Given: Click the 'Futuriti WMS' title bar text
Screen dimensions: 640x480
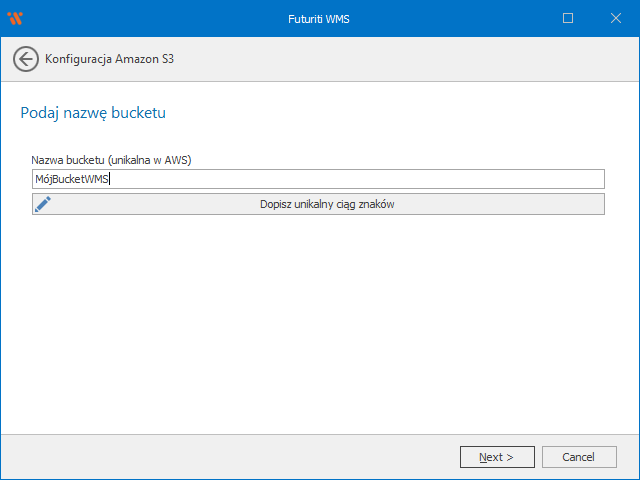Looking at the screenshot, I should click(319, 18).
